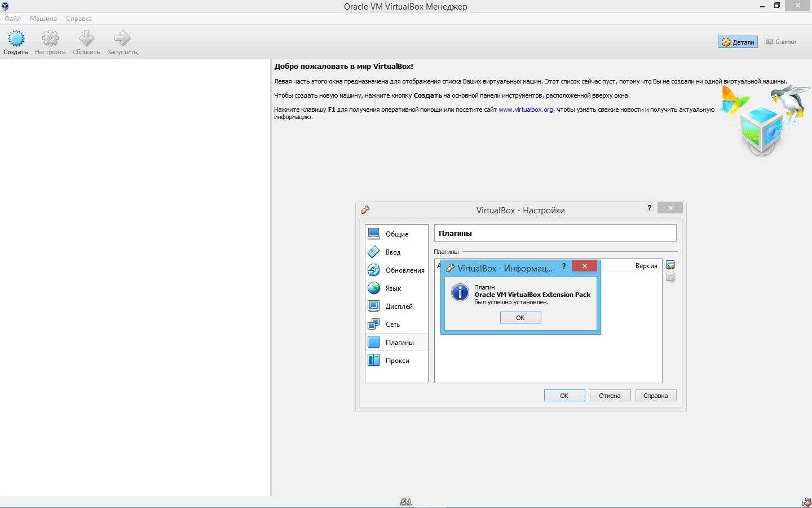Click the Oracle VM VirtualBox Extension Pack text
This screenshot has height=508, width=812.
pos(532,295)
